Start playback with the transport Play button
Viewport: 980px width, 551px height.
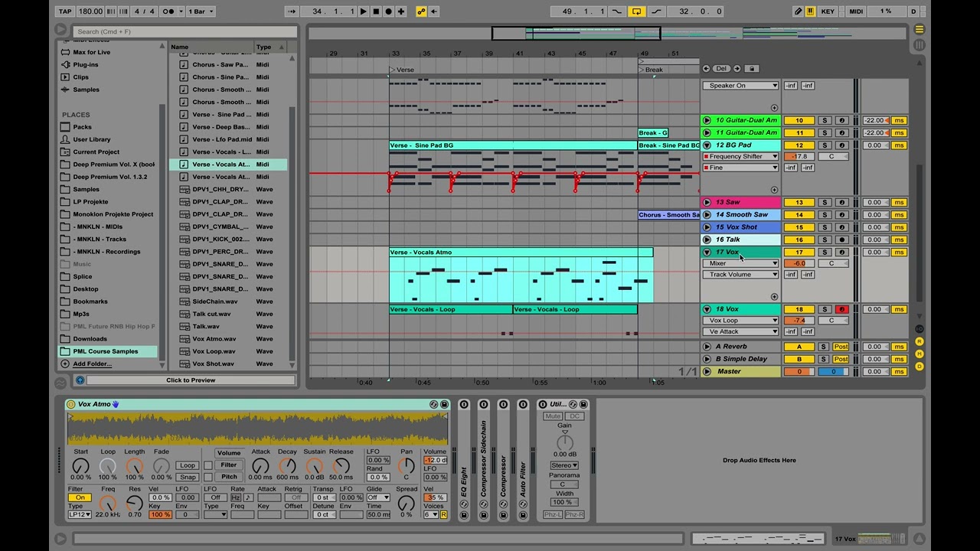coord(364,11)
